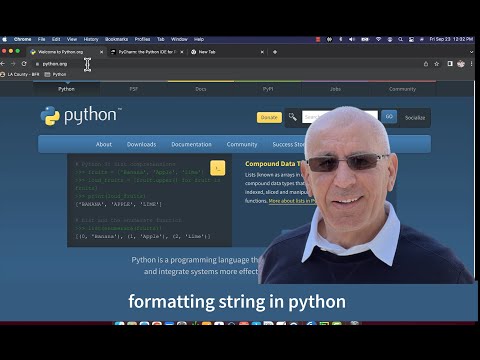The width and height of the screenshot is (480, 360).
Task: Open the About navigation menu
Action: click(104, 144)
